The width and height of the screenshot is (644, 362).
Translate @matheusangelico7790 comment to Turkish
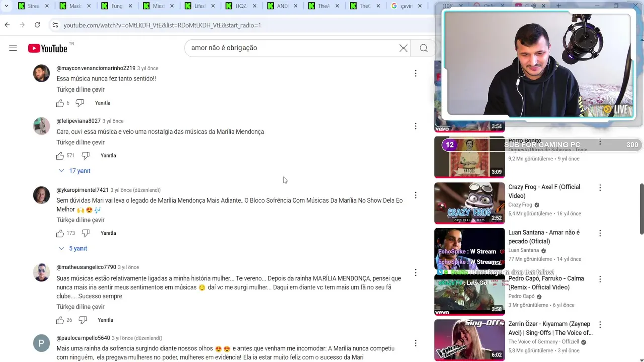point(80,307)
